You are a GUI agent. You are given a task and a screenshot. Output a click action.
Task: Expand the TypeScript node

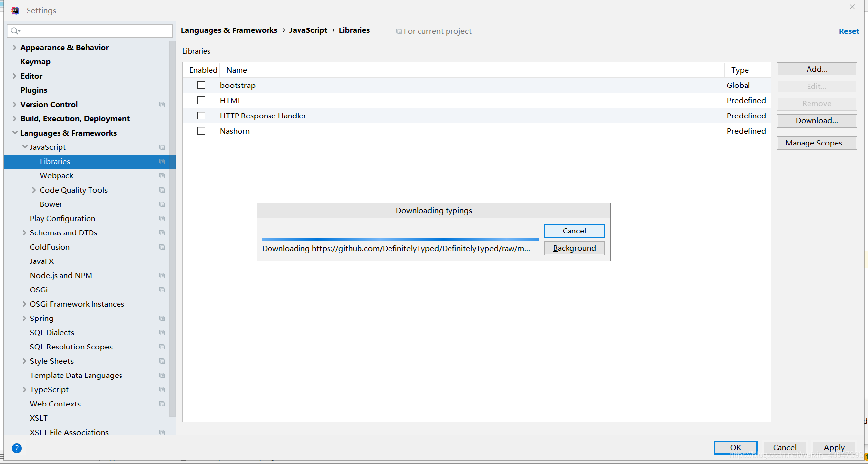point(24,390)
